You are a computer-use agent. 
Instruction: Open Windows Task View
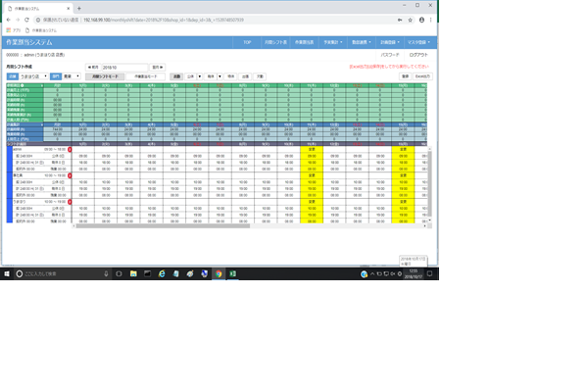tap(119, 274)
